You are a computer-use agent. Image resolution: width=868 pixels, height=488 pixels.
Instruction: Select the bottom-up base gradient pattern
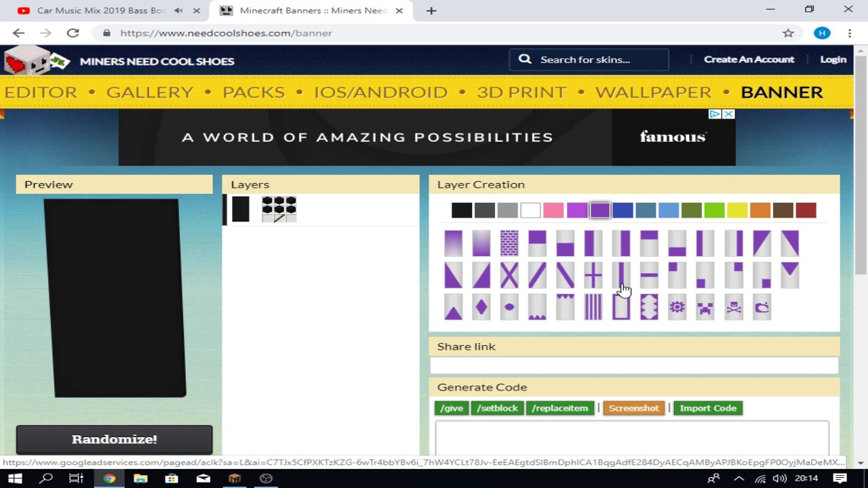click(481, 243)
